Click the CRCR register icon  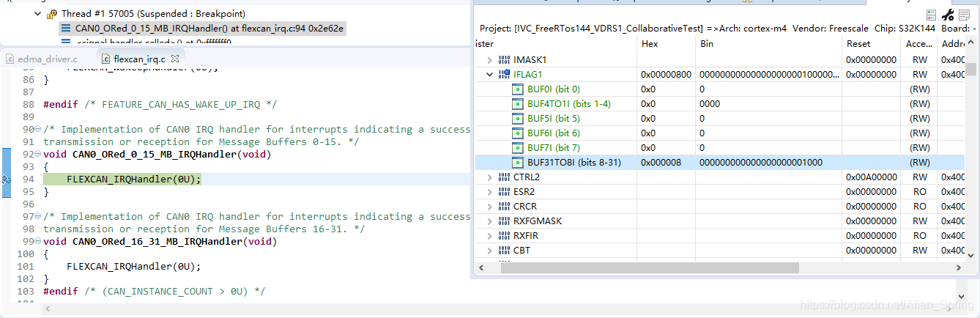pyautogui.click(x=504, y=206)
